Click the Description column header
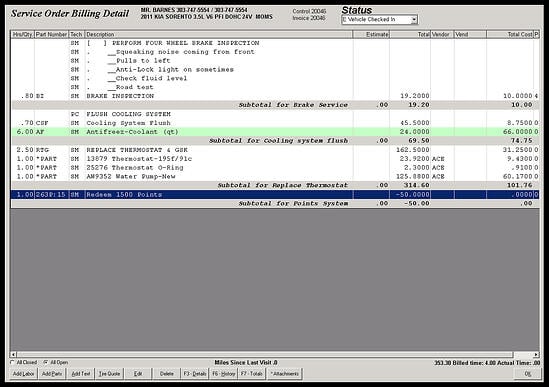 [x=218, y=34]
